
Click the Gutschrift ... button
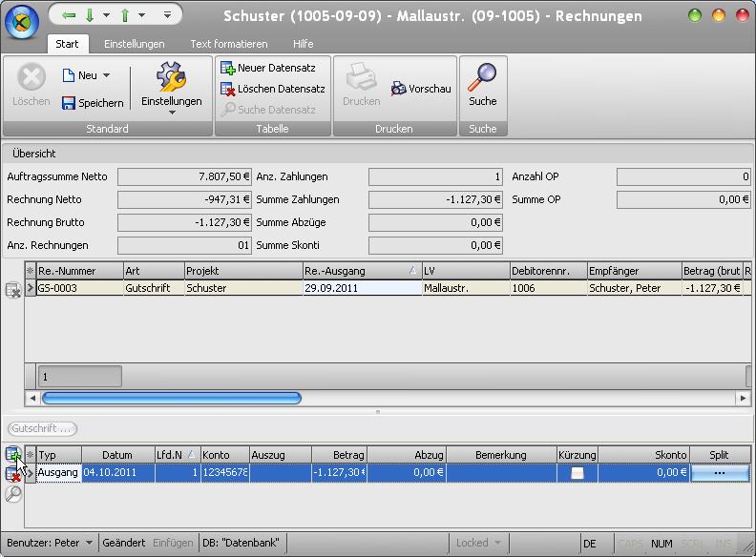[42, 428]
